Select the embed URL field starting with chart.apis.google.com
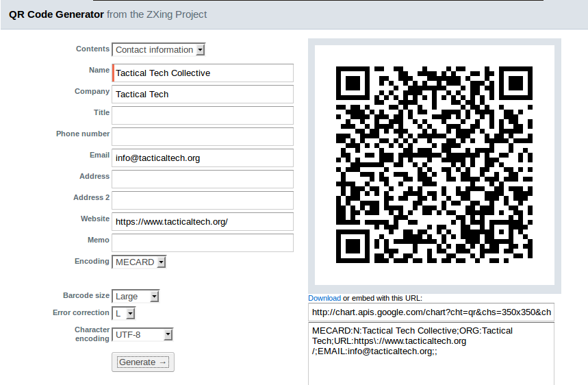This screenshot has width=588, height=385. (431, 312)
